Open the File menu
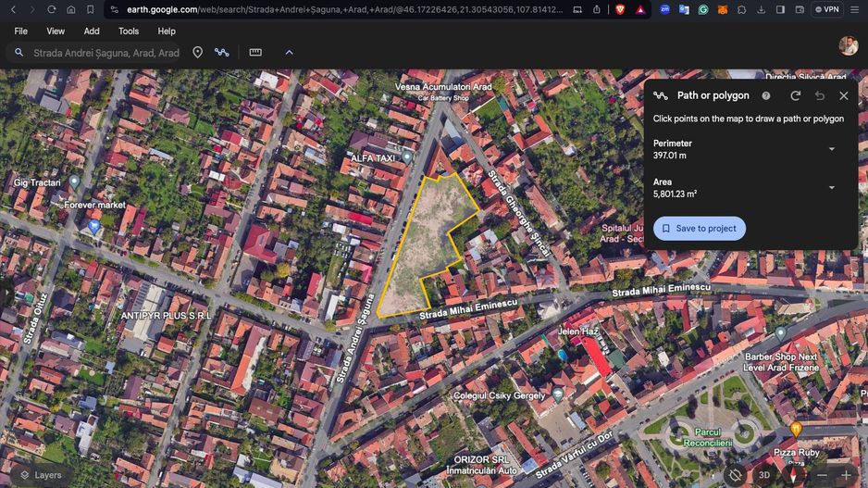Screen dimensions: 868x488 [20, 31]
